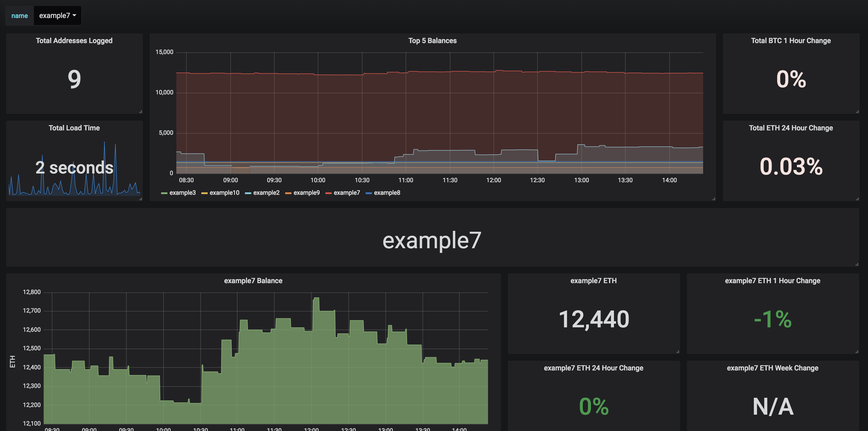Click the example8 legend label
This screenshot has width=868, height=431.
(x=387, y=193)
